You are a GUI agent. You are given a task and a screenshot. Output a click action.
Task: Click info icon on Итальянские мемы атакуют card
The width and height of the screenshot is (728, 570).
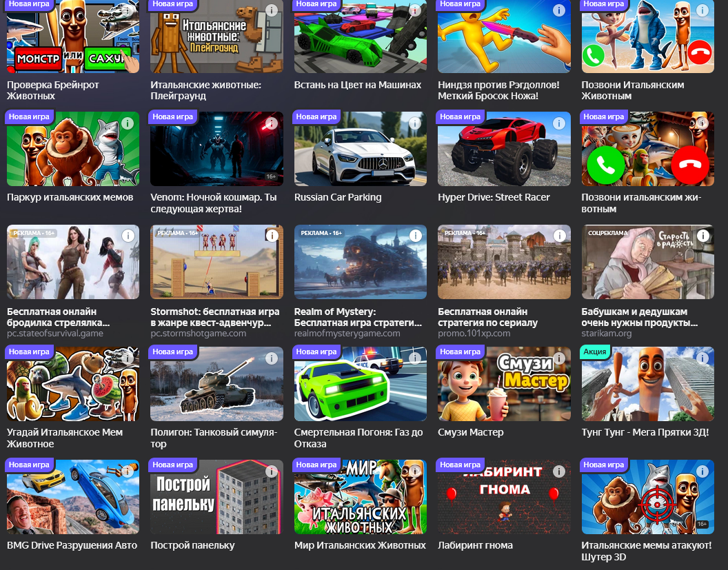coord(703,471)
